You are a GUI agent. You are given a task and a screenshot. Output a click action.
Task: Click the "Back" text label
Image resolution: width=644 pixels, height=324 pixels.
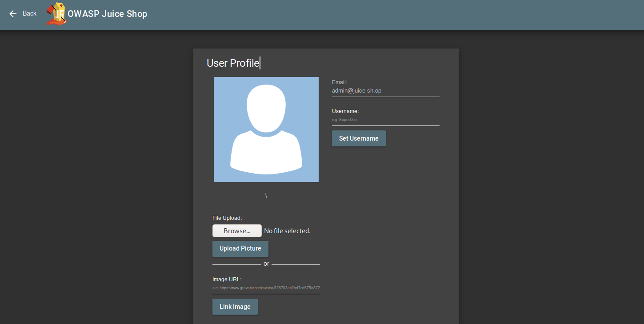click(x=29, y=13)
